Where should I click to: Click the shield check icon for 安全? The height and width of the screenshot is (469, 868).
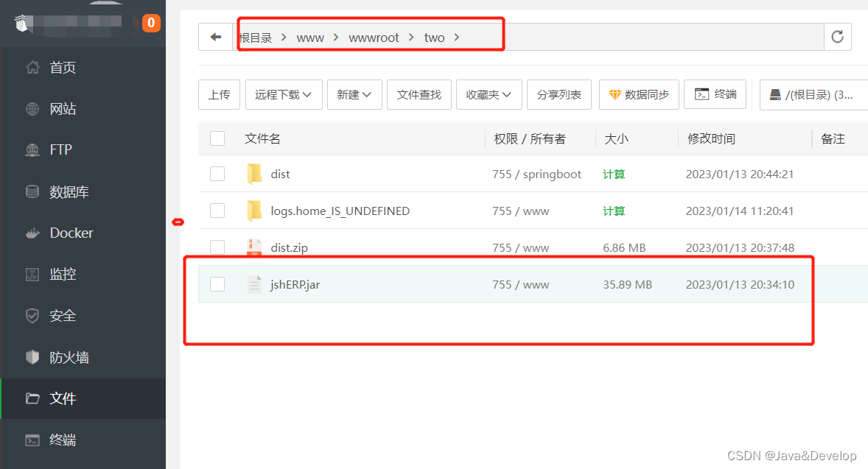pos(32,316)
